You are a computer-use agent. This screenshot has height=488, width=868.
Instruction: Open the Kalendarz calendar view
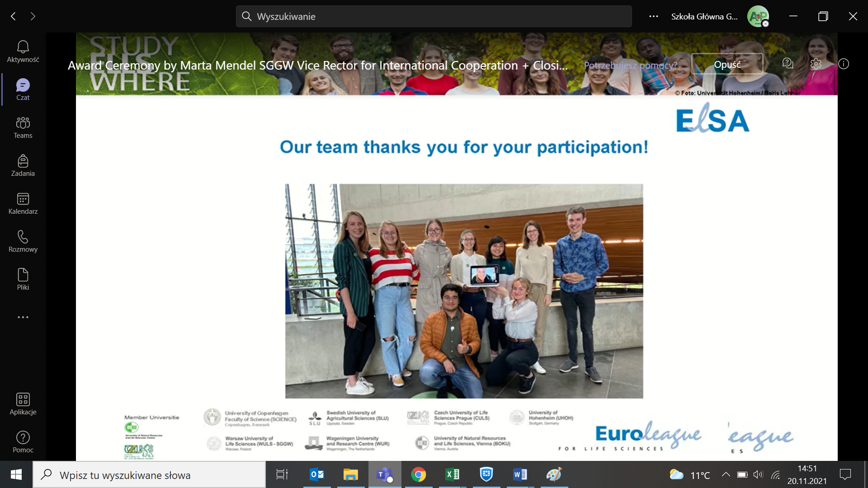(x=23, y=203)
